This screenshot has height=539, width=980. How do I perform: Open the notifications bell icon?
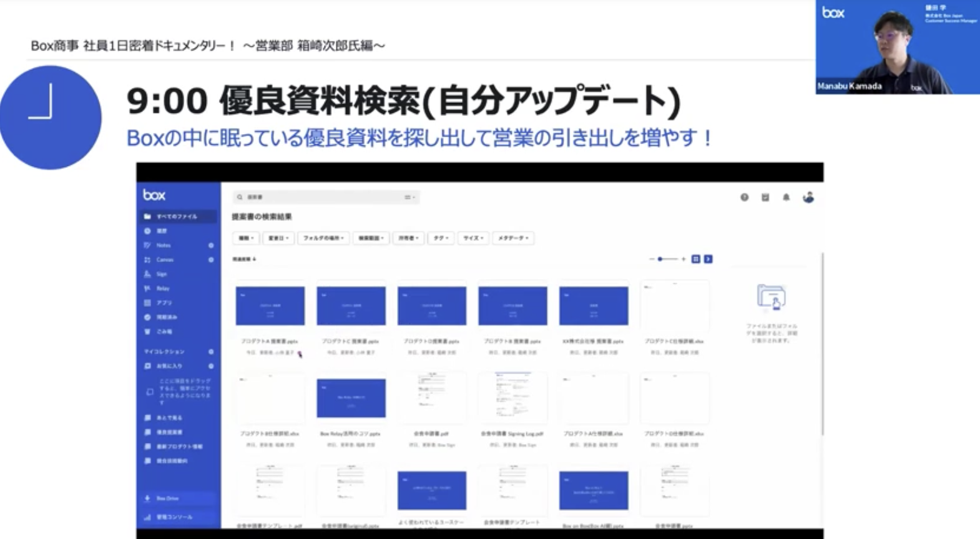click(x=786, y=197)
